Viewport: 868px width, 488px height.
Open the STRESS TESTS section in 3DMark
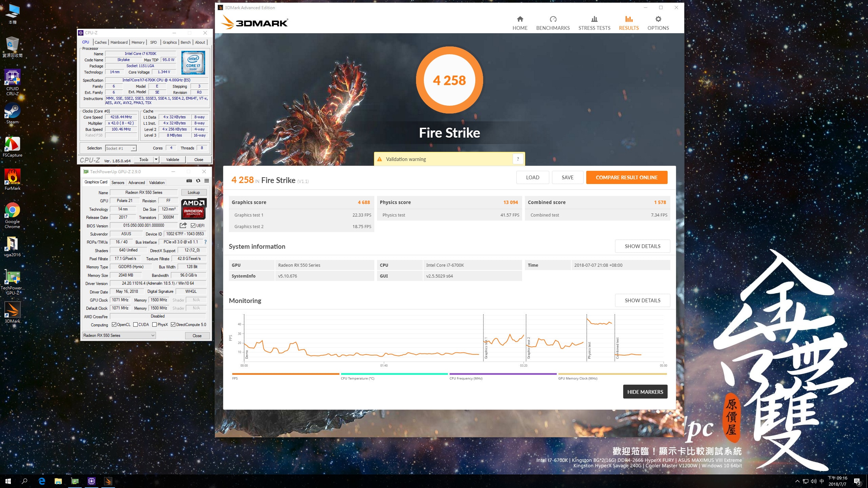point(594,23)
